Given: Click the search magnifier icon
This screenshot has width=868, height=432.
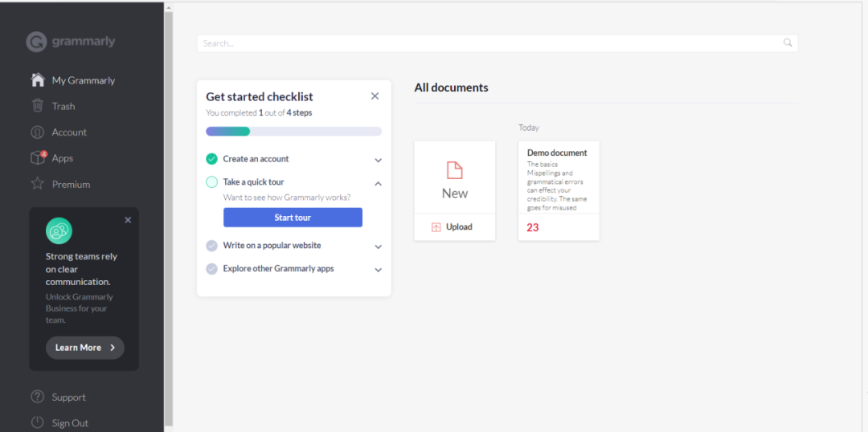Looking at the screenshot, I should click(x=788, y=43).
